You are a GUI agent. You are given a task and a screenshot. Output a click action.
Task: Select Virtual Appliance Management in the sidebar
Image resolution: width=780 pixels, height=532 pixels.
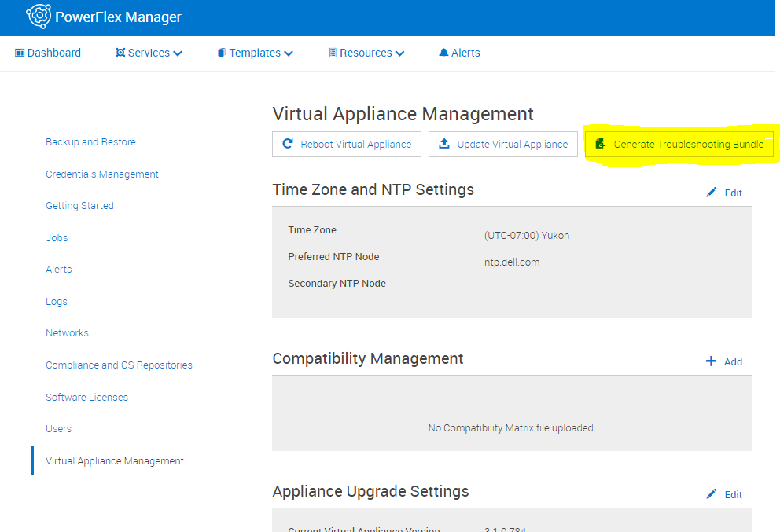coord(114,460)
